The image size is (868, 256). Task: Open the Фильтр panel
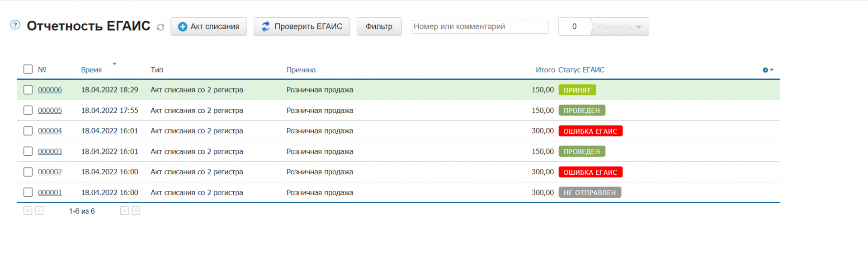[379, 27]
